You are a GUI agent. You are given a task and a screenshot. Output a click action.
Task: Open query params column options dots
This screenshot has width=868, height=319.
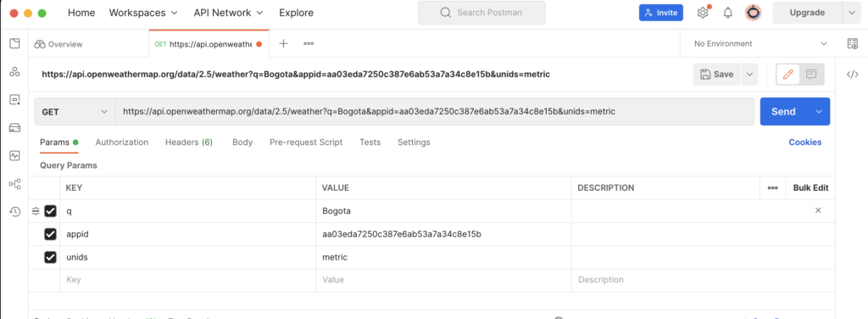coord(773,187)
